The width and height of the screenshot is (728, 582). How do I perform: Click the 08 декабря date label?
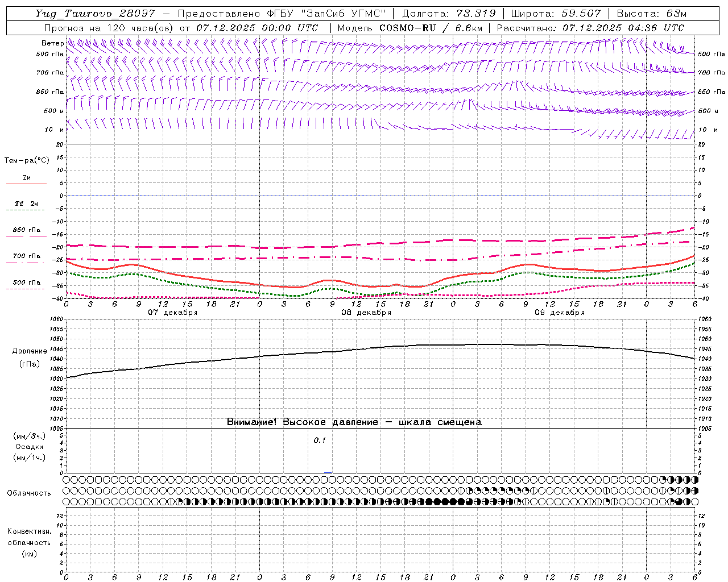[366, 313]
